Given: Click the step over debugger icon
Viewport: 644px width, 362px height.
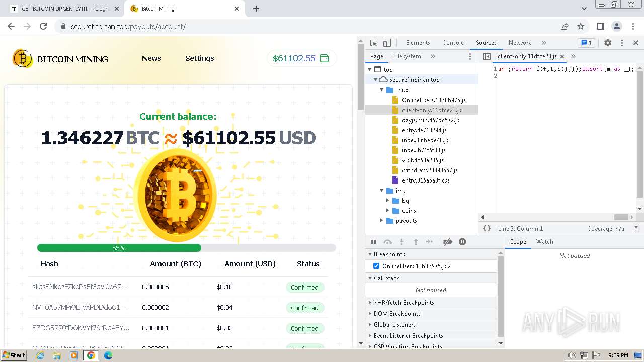Looking at the screenshot, I should 387,242.
